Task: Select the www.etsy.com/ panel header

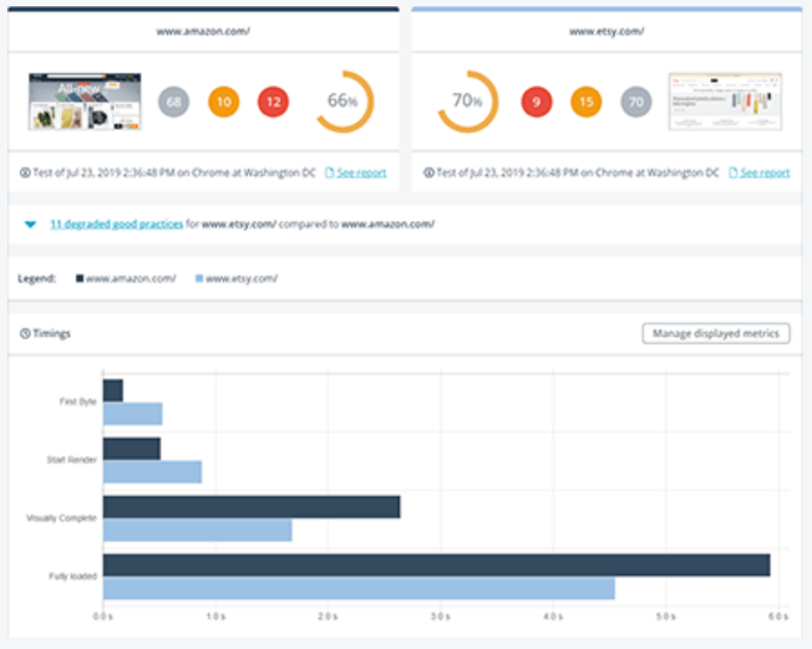Action: pyautogui.click(x=606, y=29)
